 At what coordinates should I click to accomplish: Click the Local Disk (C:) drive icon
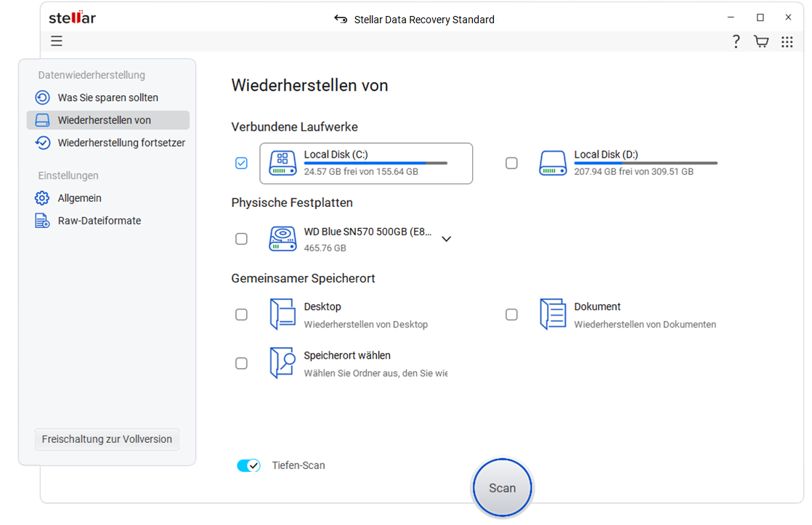pos(283,163)
